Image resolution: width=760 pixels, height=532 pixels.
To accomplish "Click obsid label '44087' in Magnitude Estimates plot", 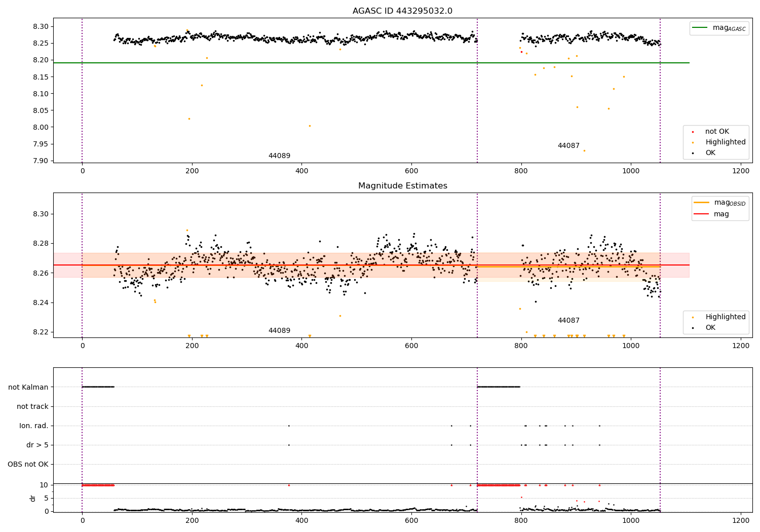I will tap(568, 321).
